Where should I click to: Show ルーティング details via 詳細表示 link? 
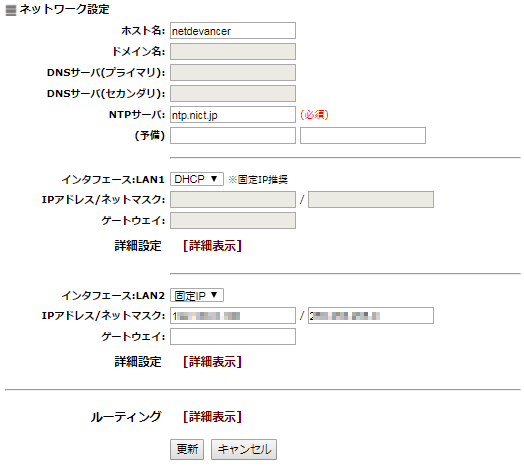(x=212, y=417)
